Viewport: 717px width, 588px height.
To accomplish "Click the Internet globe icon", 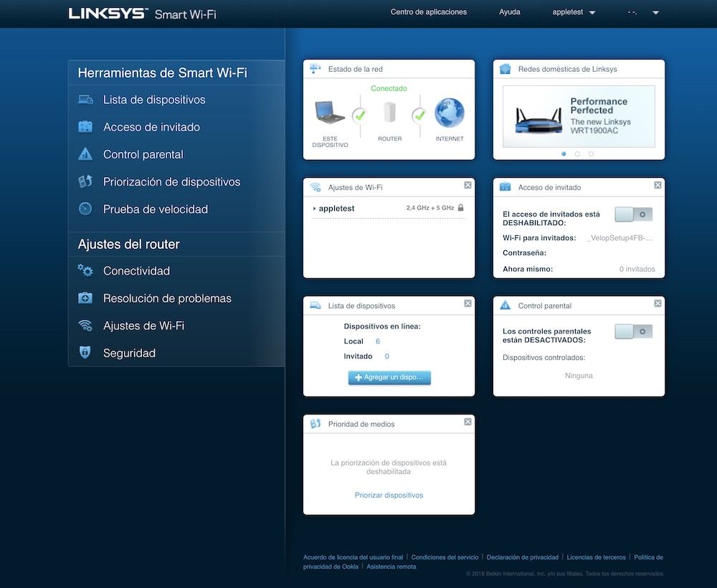I will [450, 113].
